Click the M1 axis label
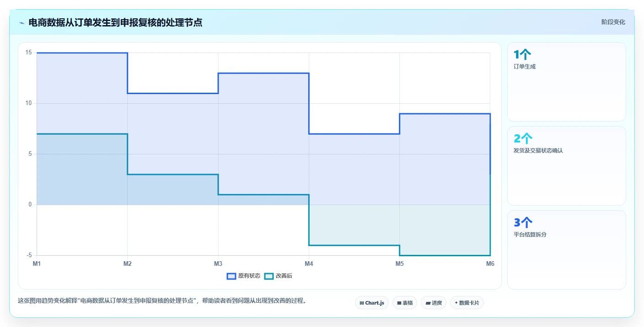The image size is (644, 327). 37,264
